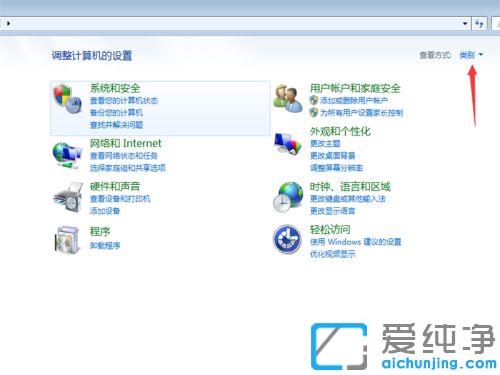
Task: Open the 用户帐户和家庭安全 users icon
Action: [288, 98]
